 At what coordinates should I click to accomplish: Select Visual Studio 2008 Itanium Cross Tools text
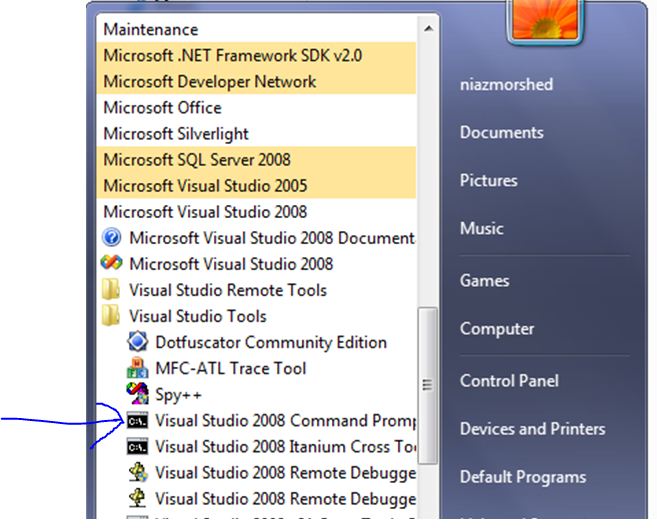point(286,447)
